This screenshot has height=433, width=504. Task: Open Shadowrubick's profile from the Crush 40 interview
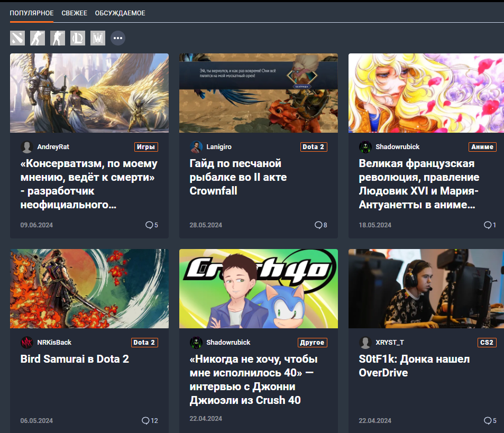tap(228, 343)
